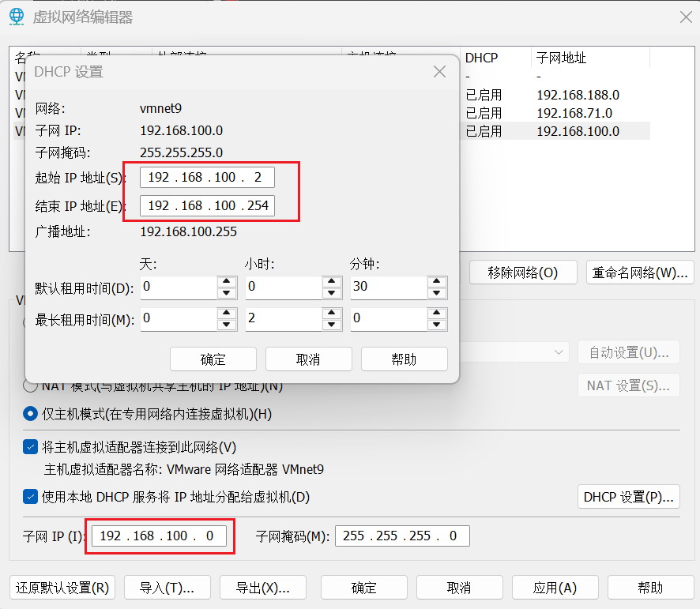Image resolution: width=700 pixels, height=609 pixels.
Task: Toggle 使用本地 DHCP 服务 checkbox
Action: click(30, 497)
